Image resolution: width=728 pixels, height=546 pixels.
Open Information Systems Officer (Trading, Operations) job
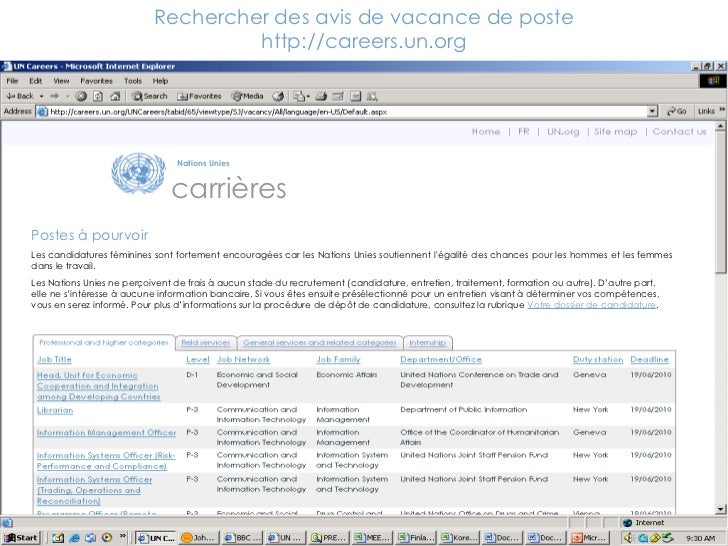(94, 490)
